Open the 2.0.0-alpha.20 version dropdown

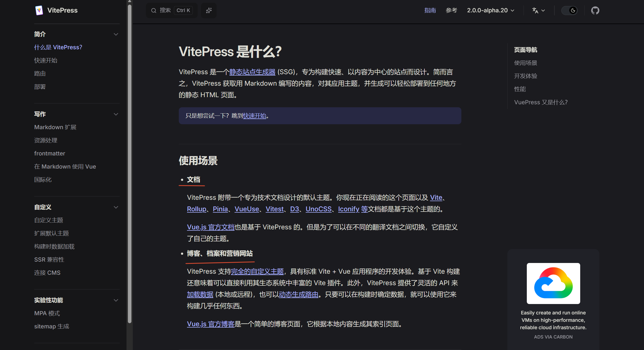490,10
